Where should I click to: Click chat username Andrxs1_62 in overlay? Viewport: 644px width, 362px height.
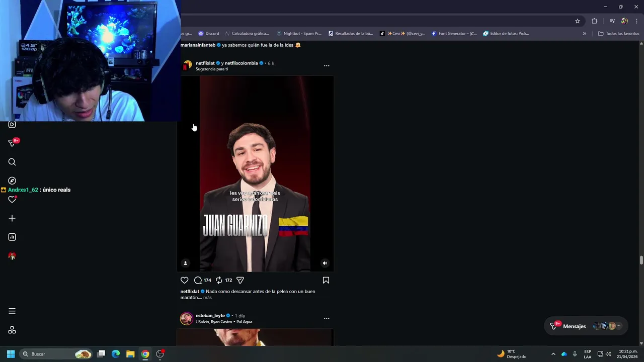coord(23,190)
